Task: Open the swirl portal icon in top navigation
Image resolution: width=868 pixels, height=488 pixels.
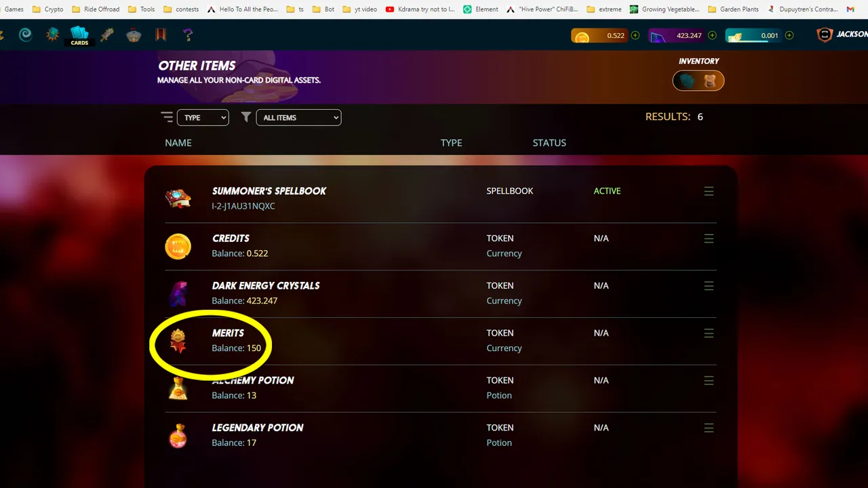Action: (25, 35)
